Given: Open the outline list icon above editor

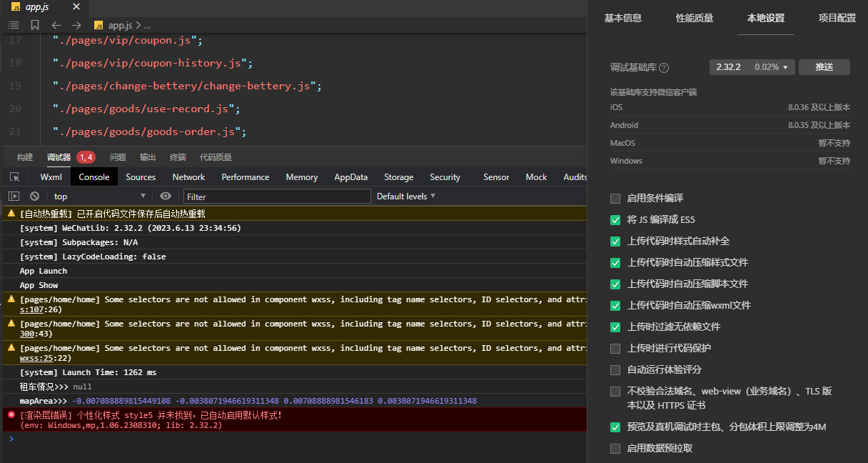Looking at the screenshot, I should tap(13, 25).
